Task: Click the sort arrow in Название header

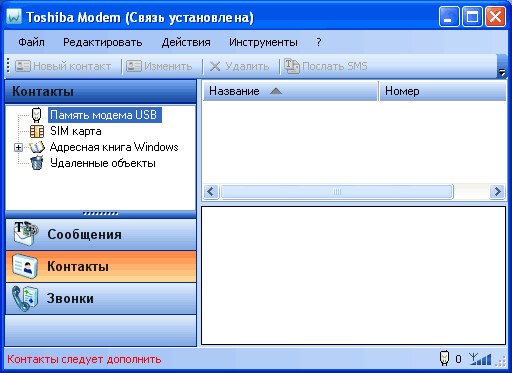Action: tap(276, 91)
